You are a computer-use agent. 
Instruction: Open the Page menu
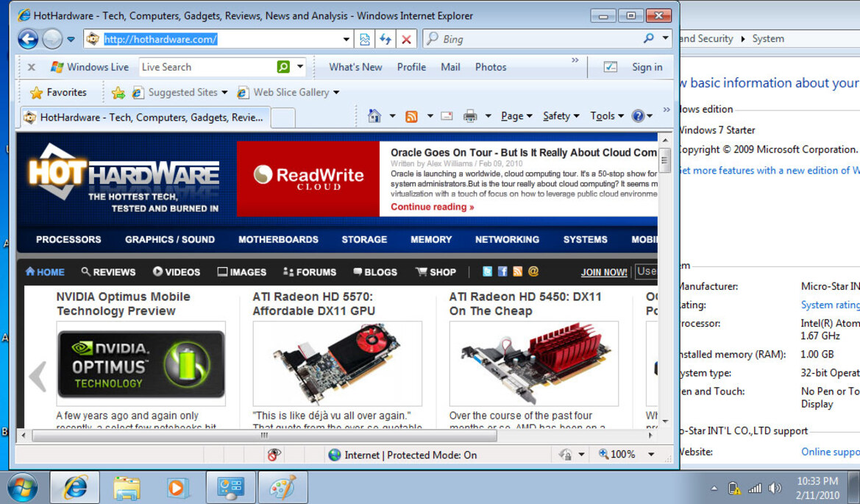pyautogui.click(x=516, y=116)
